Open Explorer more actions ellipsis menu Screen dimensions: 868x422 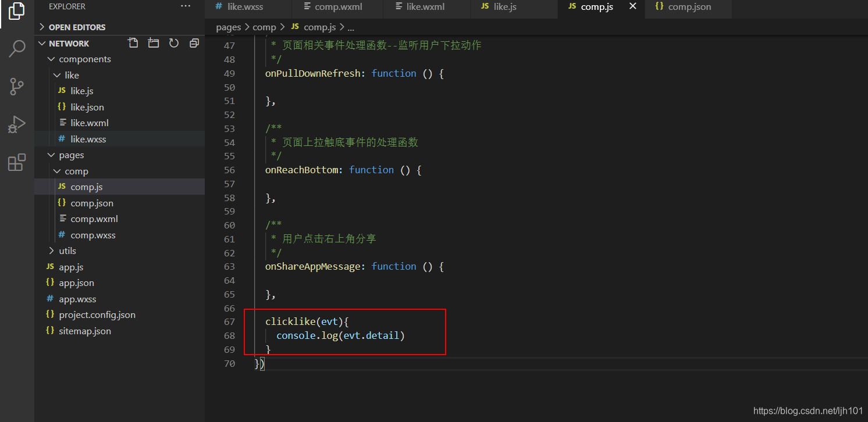(186, 6)
